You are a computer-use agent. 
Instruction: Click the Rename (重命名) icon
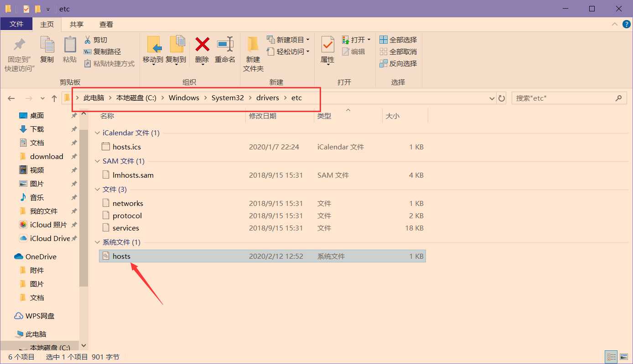pyautogui.click(x=225, y=44)
